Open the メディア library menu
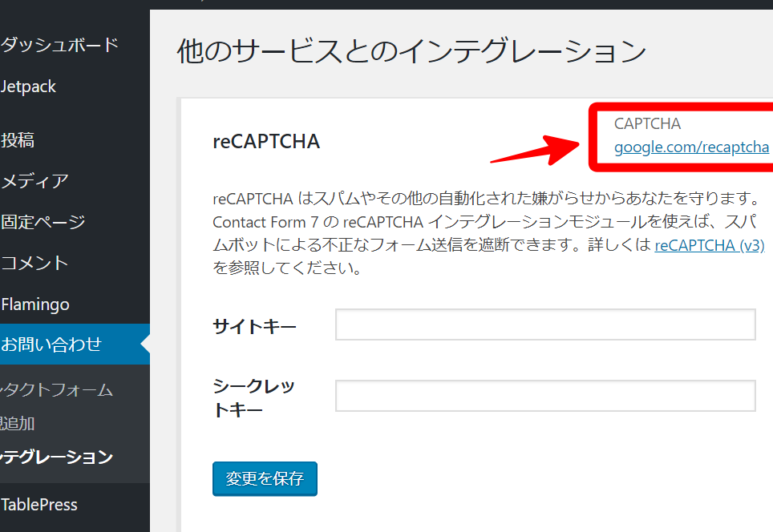 (34, 181)
